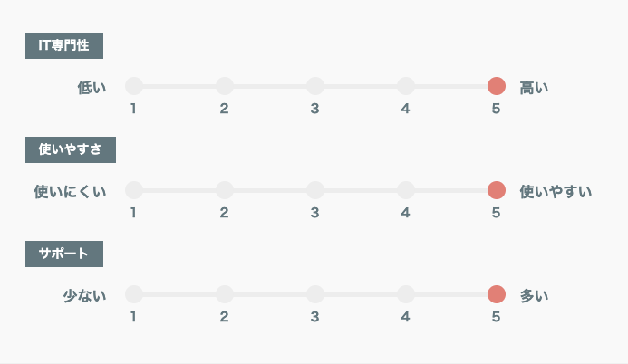Click the 使いやすさ heading label
This screenshot has height=364, width=628.
[x=71, y=149]
